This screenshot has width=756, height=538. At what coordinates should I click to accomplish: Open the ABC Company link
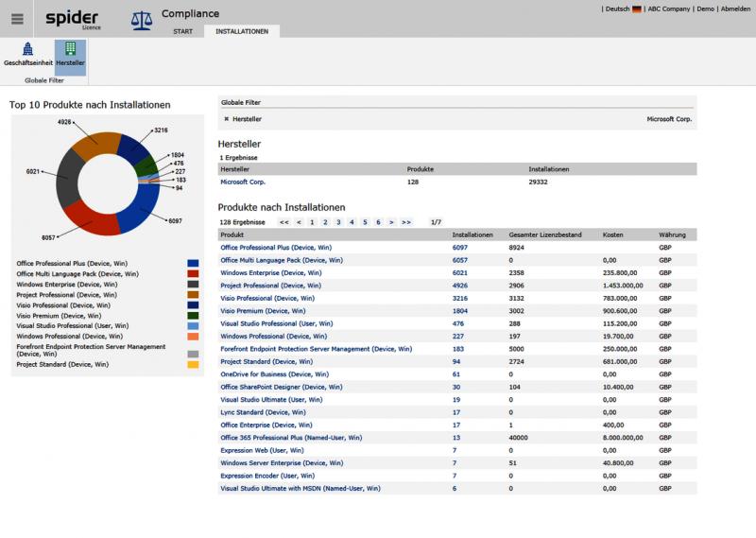pos(669,9)
